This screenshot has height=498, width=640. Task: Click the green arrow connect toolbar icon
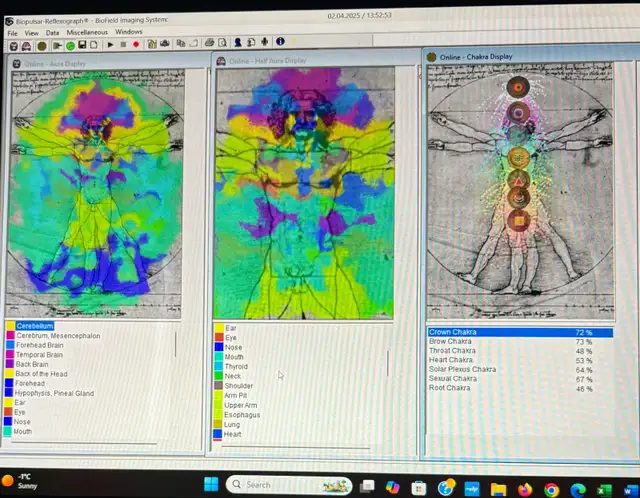pos(57,46)
